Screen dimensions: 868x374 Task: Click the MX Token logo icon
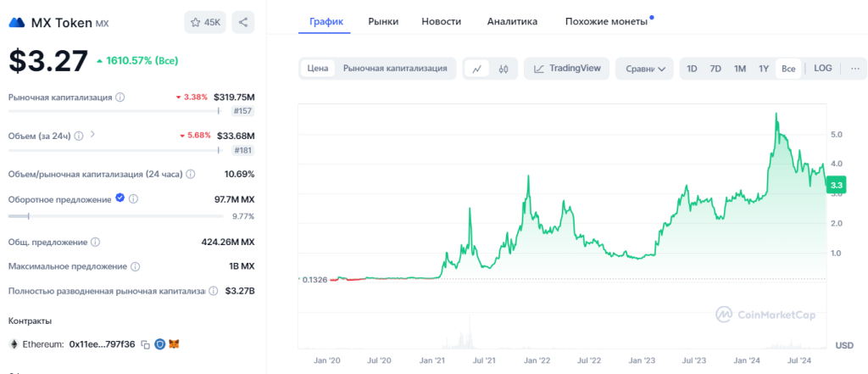[17, 23]
